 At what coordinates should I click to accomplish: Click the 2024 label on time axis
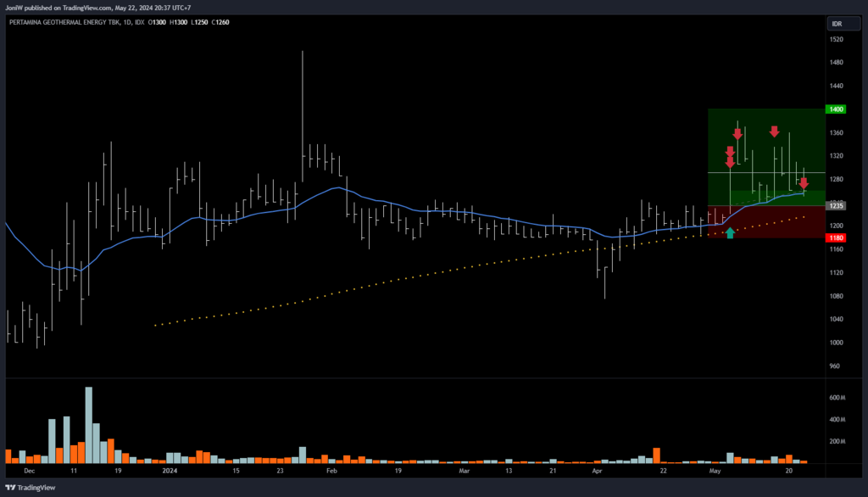tap(170, 469)
